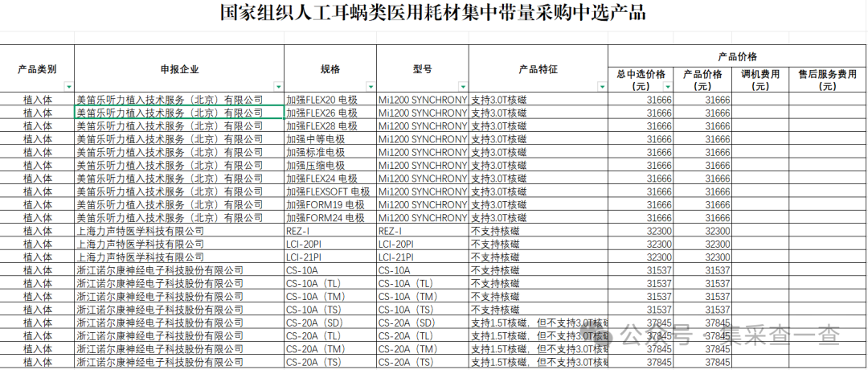This screenshot has width=868, height=370.
Task: Select Mi1200 SYNCHRONY in the 加强FLEX20 row
Action: click(423, 100)
